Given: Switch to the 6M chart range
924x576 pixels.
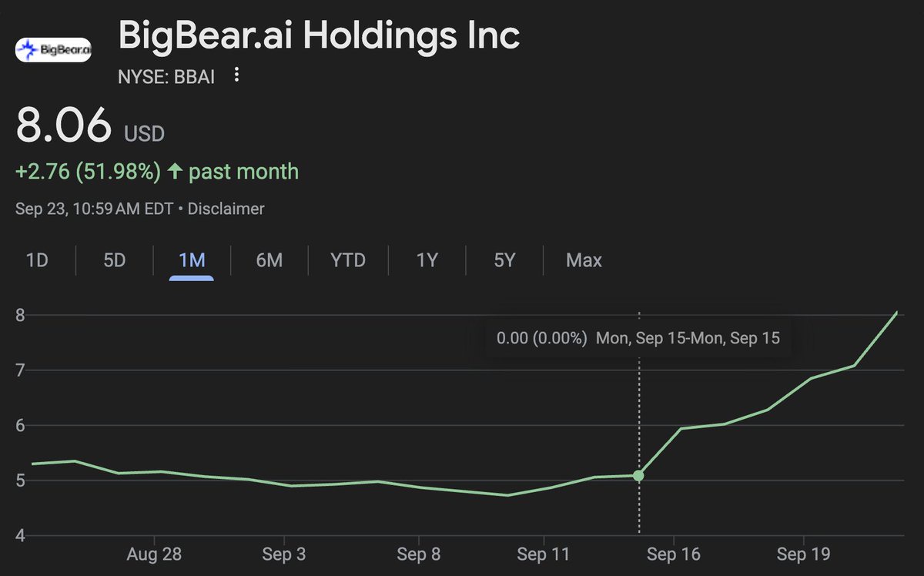Looking at the screenshot, I should [269, 260].
